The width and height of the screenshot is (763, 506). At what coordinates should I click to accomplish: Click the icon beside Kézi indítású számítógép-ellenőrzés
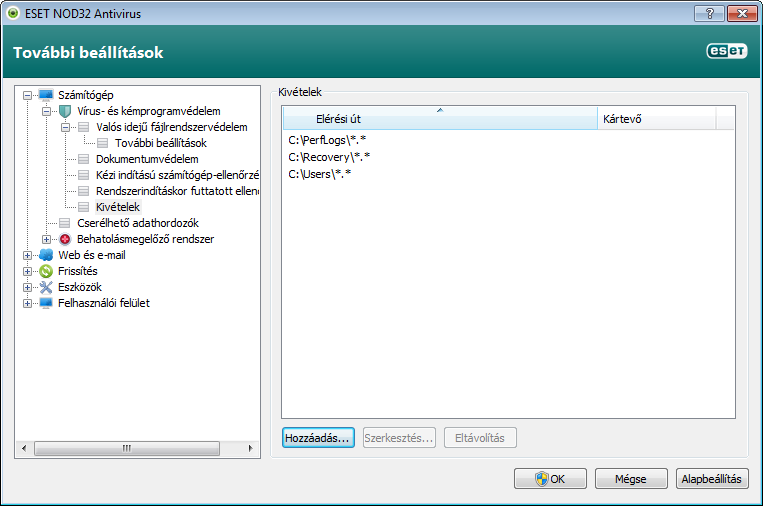tap(84, 175)
